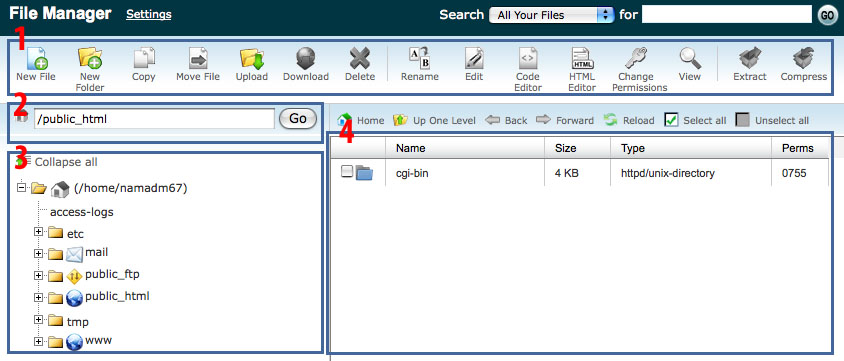Open the Code Editor tool
This screenshot has width=844, height=361.
[x=528, y=58]
